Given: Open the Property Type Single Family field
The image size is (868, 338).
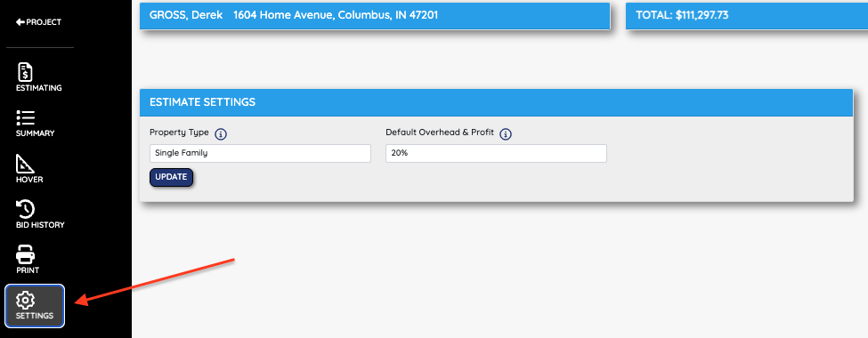Looking at the screenshot, I should pos(260,153).
